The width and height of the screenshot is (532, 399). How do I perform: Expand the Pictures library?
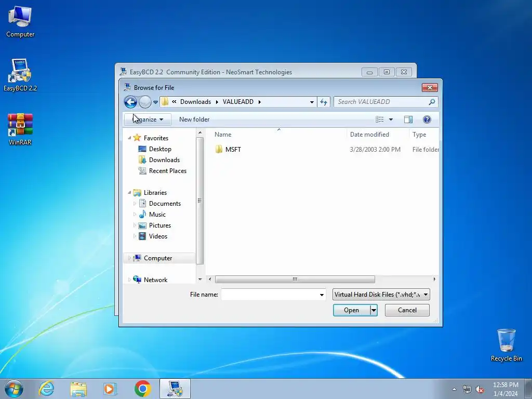pos(135,225)
